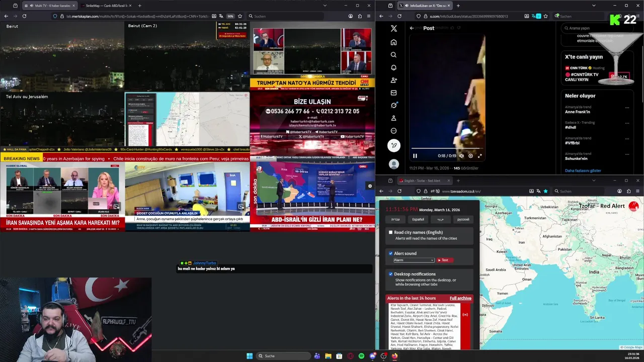Open #CNNTÜRK TV CANLI YAYIN broadcast
The height and width of the screenshot is (362, 644).
(x=582, y=77)
